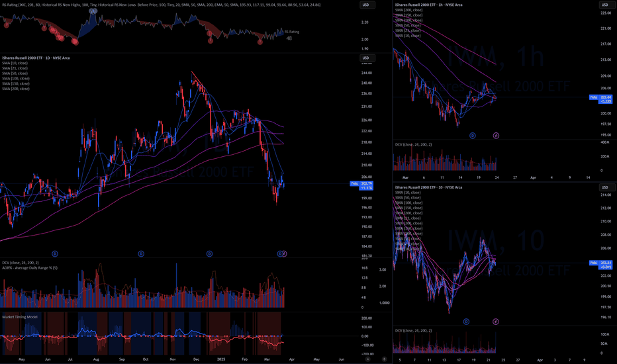Viewport: 617px width, 364px height.
Task: Select SMA (50, close) legend on 1h chart
Action: point(408,25)
